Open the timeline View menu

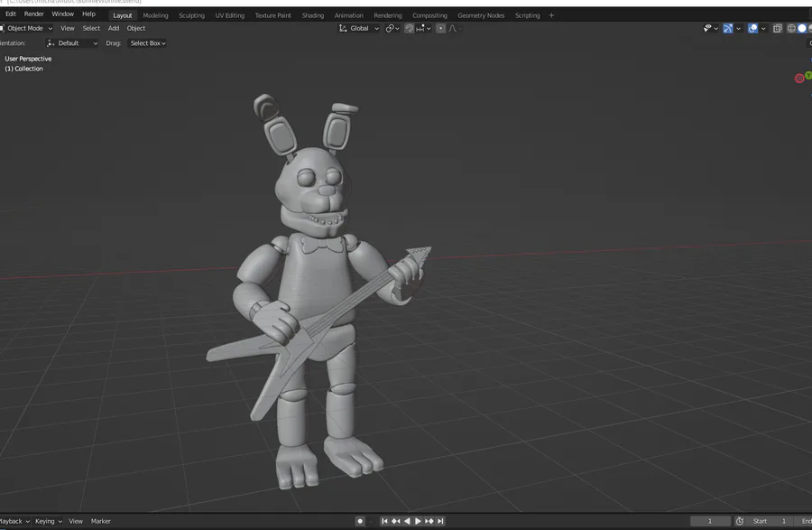coord(76,521)
